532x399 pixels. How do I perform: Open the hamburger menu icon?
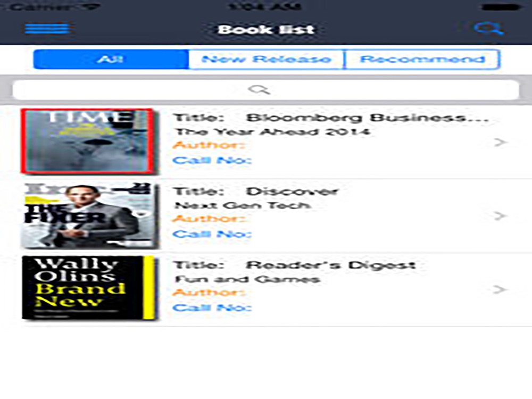[x=47, y=29]
